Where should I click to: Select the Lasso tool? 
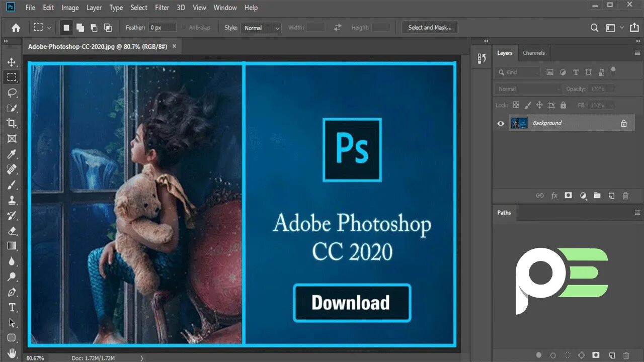click(12, 93)
